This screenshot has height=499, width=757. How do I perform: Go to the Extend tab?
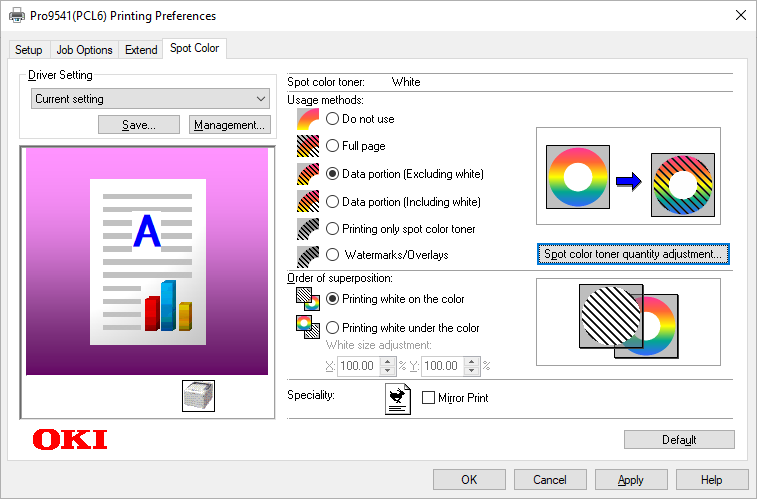(141, 50)
